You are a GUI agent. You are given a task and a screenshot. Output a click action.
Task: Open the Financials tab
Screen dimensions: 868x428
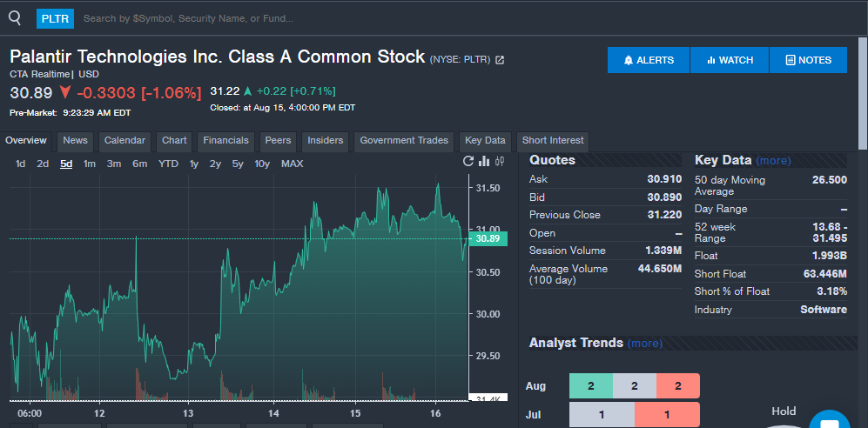point(225,140)
